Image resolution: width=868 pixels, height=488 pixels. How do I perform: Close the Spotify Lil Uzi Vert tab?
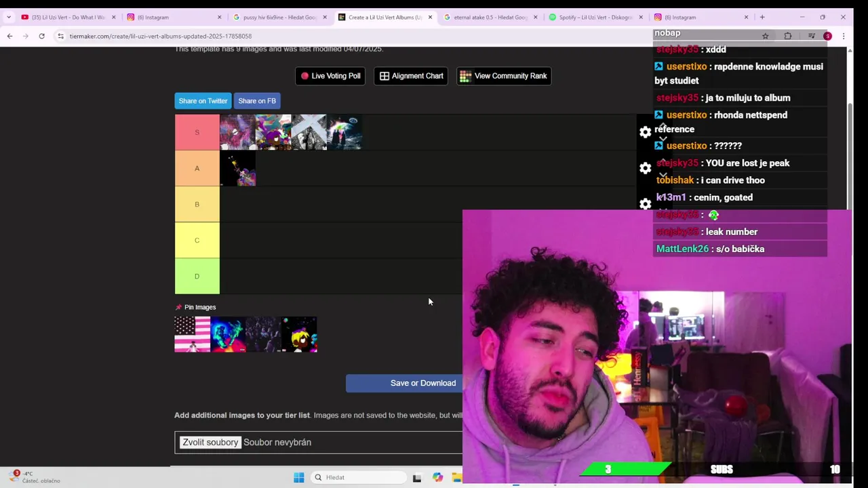[641, 17]
